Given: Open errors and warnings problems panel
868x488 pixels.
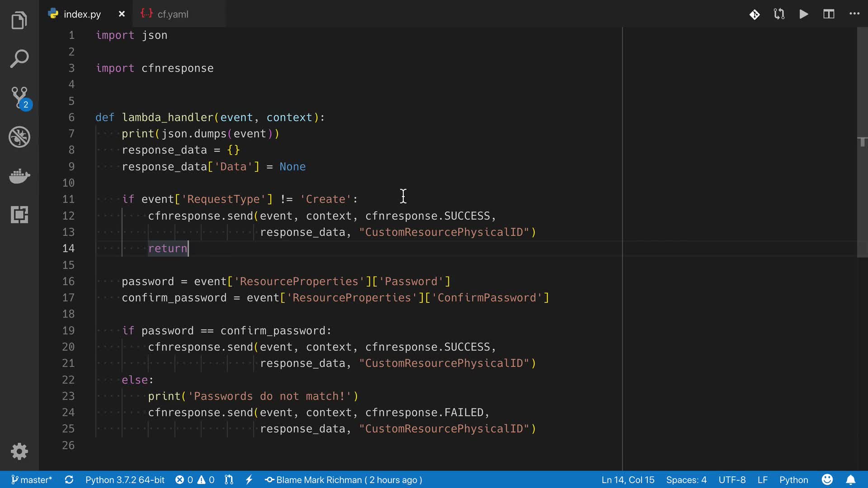Looking at the screenshot, I should [x=195, y=480].
